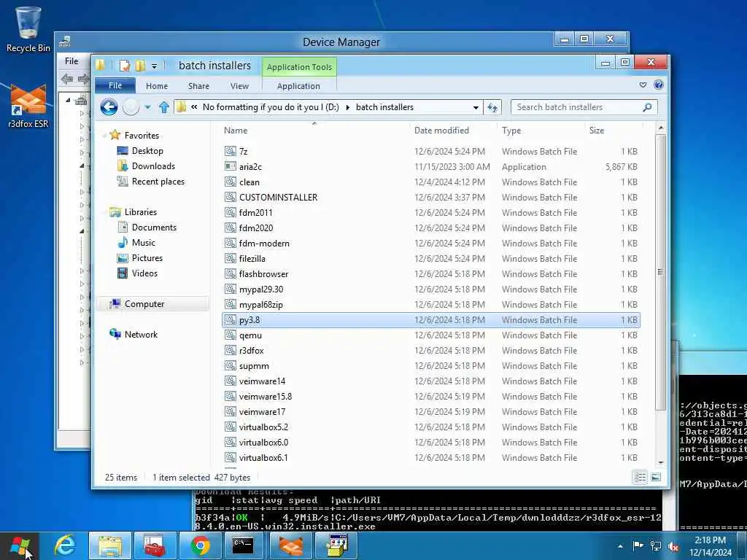This screenshot has width=747, height=560.
Task: Sort files by Date modified column
Action: 441,131
